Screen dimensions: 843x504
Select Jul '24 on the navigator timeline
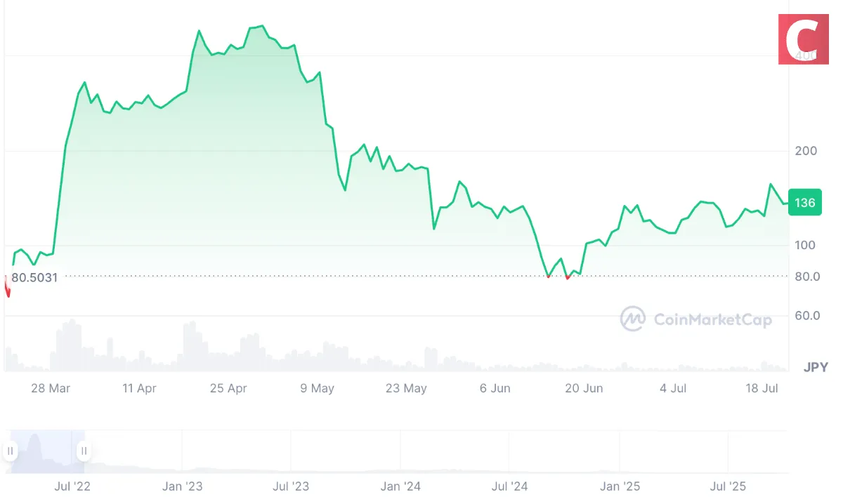509,486
